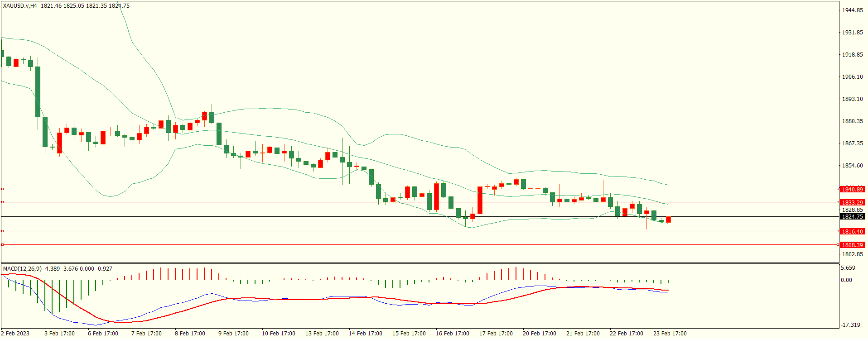Click the 1867.35 price axis value
The width and height of the screenshot is (868, 339).
click(x=852, y=143)
